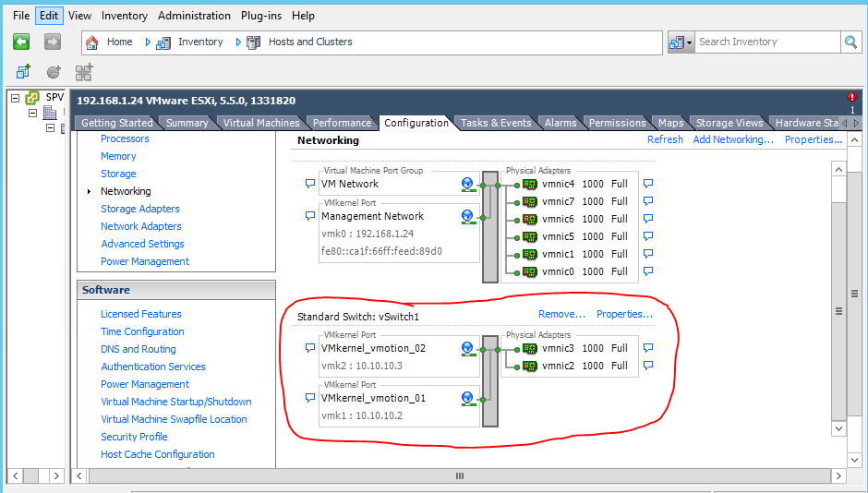Select the Standard Switch: vSwitch1 heading
The height and width of the screenshot is (493, 868).
358,317
